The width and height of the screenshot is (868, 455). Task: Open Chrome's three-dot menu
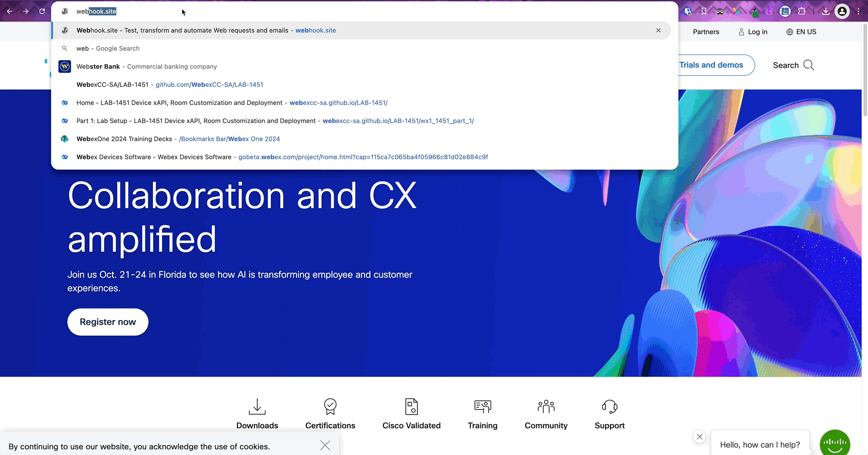point(858,11)
